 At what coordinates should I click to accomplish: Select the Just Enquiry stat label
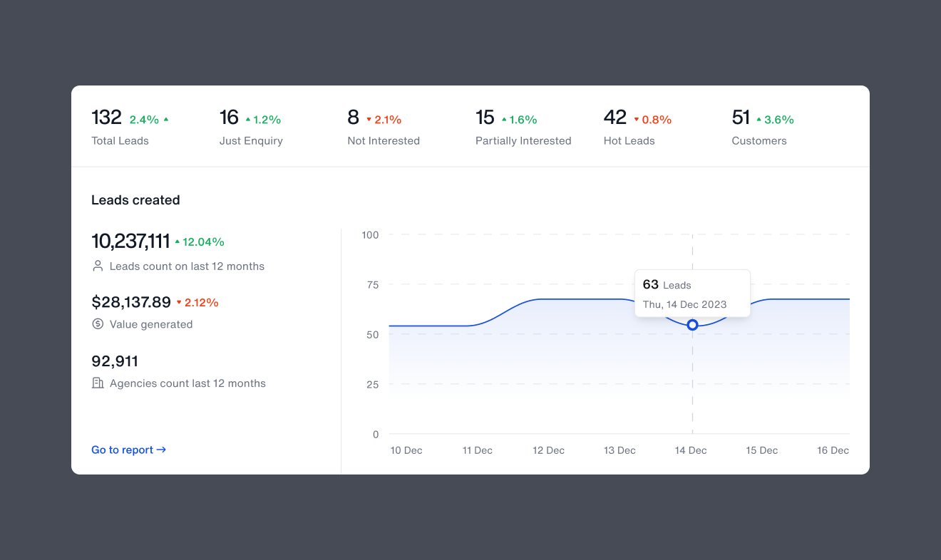click(251, 140)
